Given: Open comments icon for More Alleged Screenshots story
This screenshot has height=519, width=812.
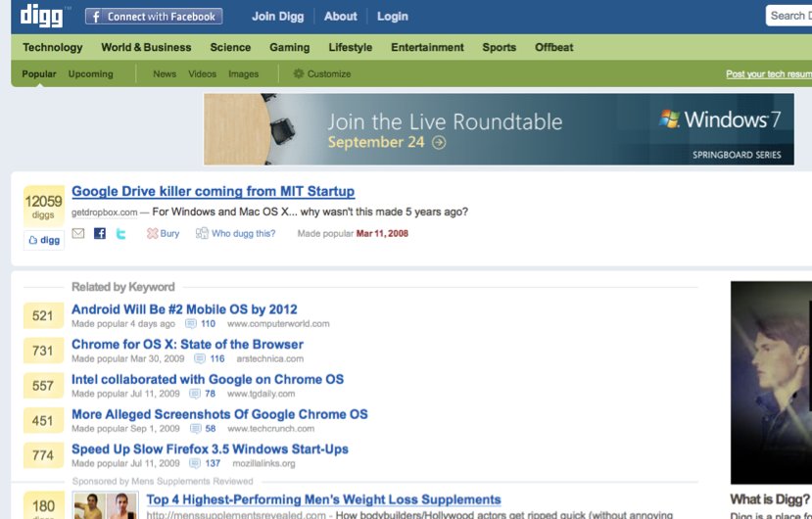Looking at the screenshot, I should coord(195,428).
